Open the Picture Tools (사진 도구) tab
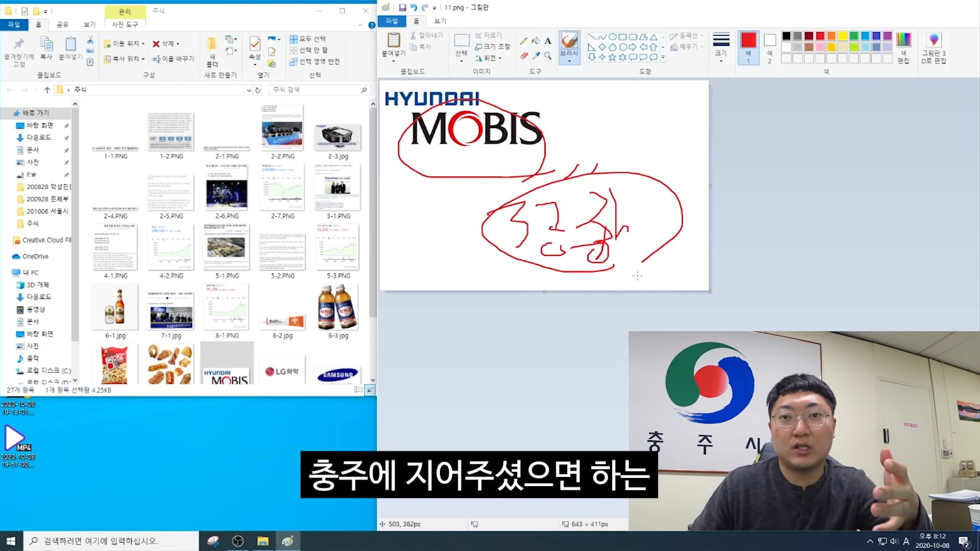This screenshot has width=980, height=551. tap(125, 24)
